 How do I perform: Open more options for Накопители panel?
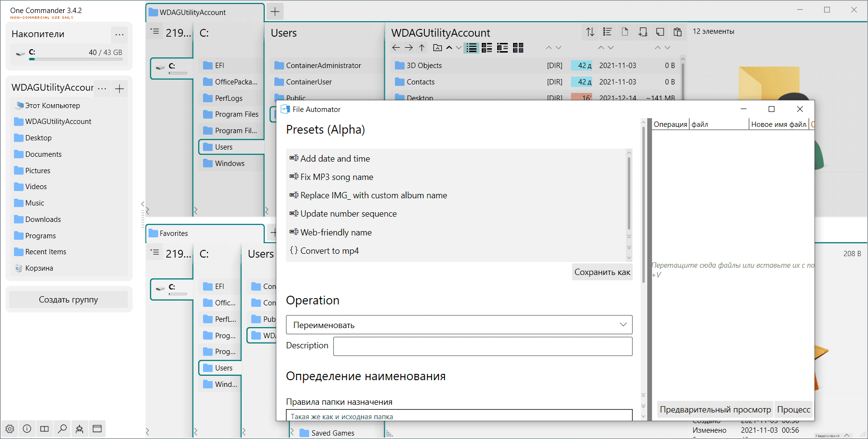point(120,34)
